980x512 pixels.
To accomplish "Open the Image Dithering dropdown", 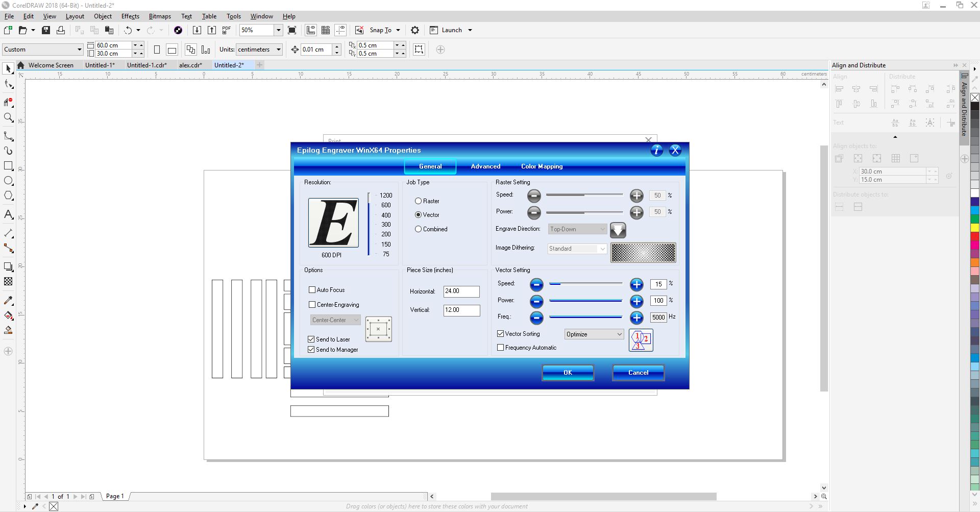I will click(x=577, y=249).
